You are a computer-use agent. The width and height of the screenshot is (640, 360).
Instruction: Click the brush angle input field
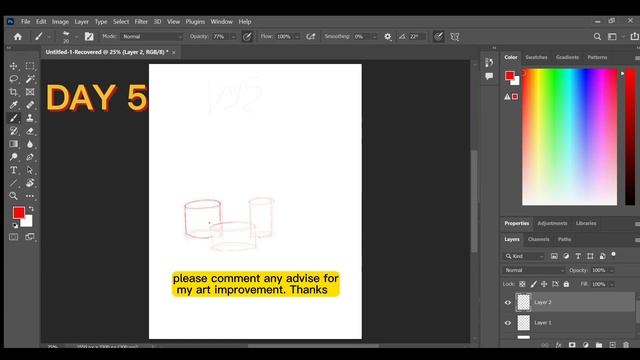click(417, 37)
